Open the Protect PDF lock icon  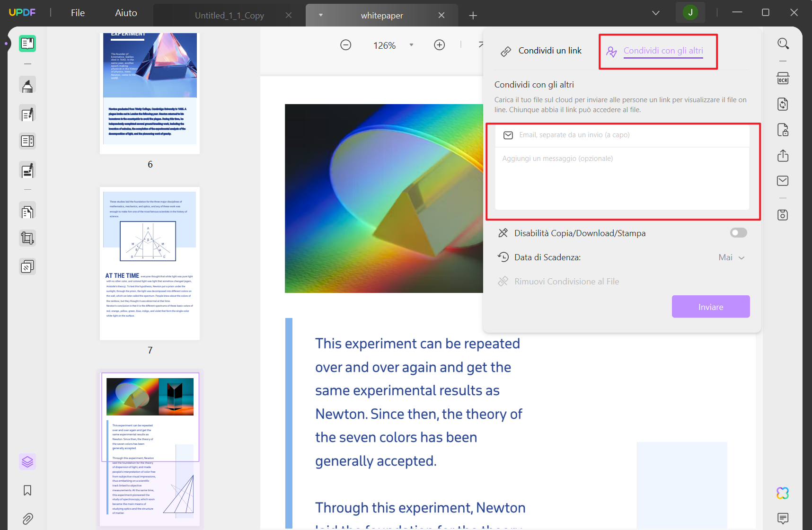(x=783, y=130)
